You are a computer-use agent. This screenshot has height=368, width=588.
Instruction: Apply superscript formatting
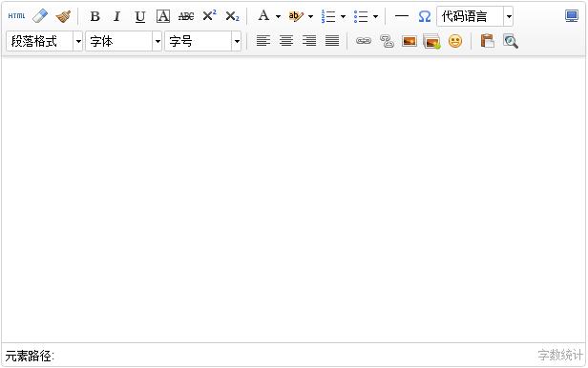point(209,16)
